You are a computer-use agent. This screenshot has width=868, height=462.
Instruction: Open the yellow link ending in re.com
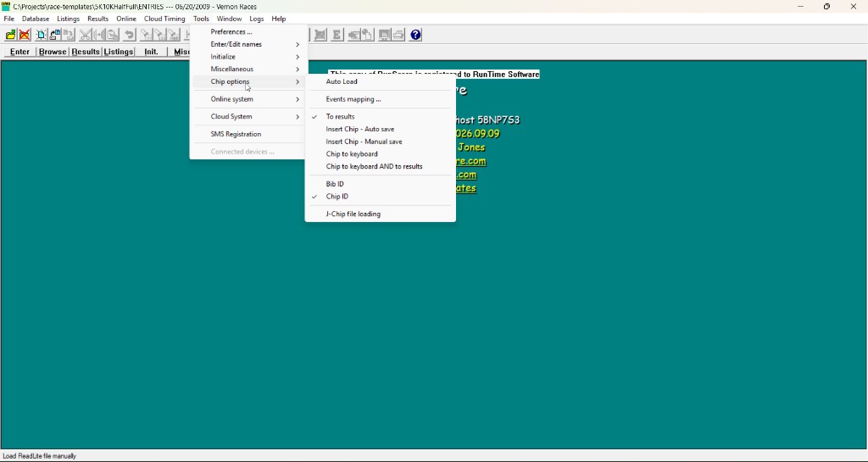coord(471,161)
